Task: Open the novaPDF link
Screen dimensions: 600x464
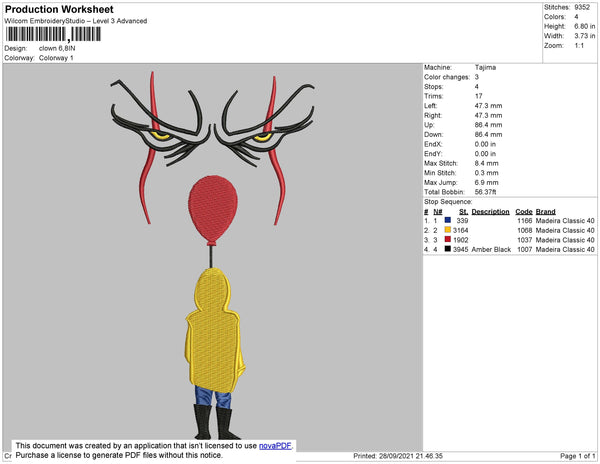Action: click(x=275, y=446)
